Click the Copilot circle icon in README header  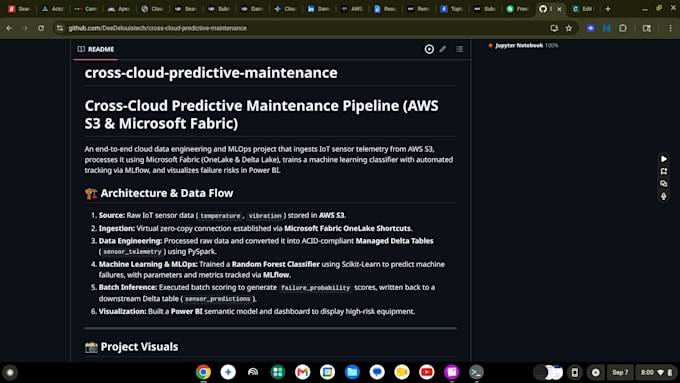point(429,49)
